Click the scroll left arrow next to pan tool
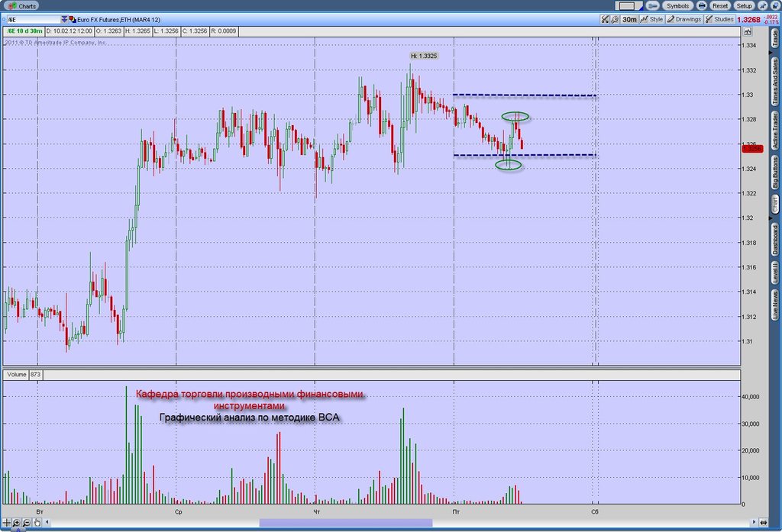Screen dimensions: 782x532 click(x=47, y=523)
